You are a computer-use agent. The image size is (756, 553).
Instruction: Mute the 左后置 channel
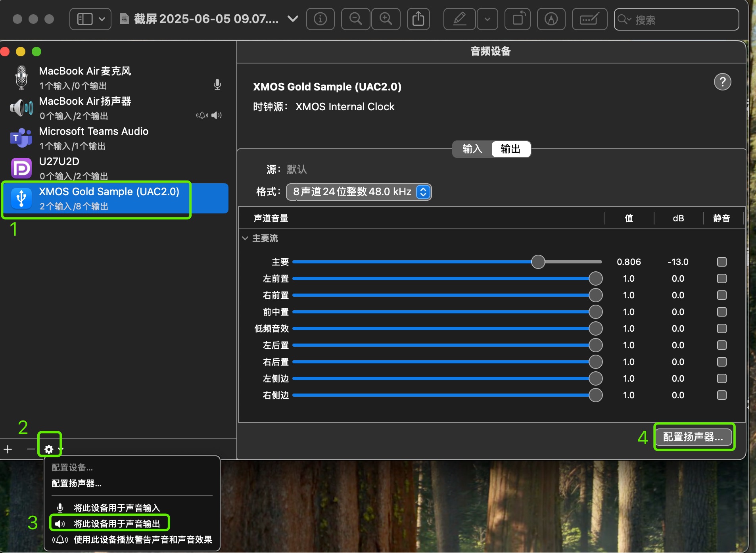(722, 345)
